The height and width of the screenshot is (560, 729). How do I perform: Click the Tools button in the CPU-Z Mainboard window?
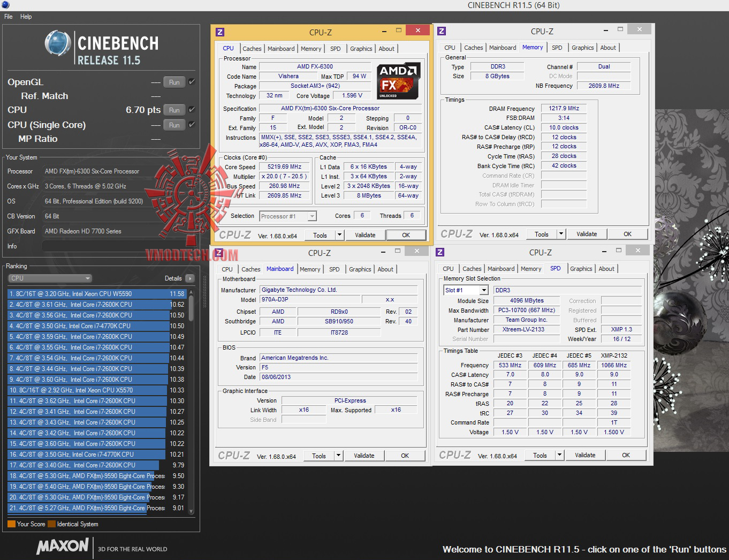319,456
